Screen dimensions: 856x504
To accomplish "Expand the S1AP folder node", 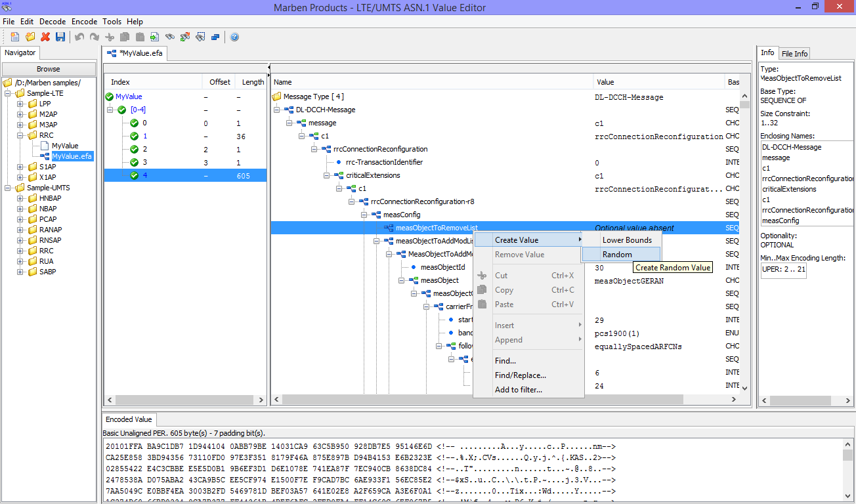I will [x=20, y=167].
